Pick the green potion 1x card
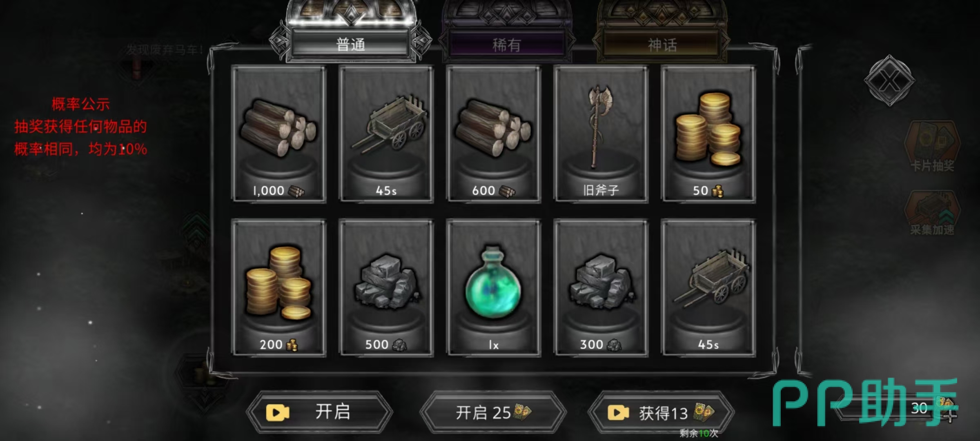980x441 pixels. [x=494, y=288]
